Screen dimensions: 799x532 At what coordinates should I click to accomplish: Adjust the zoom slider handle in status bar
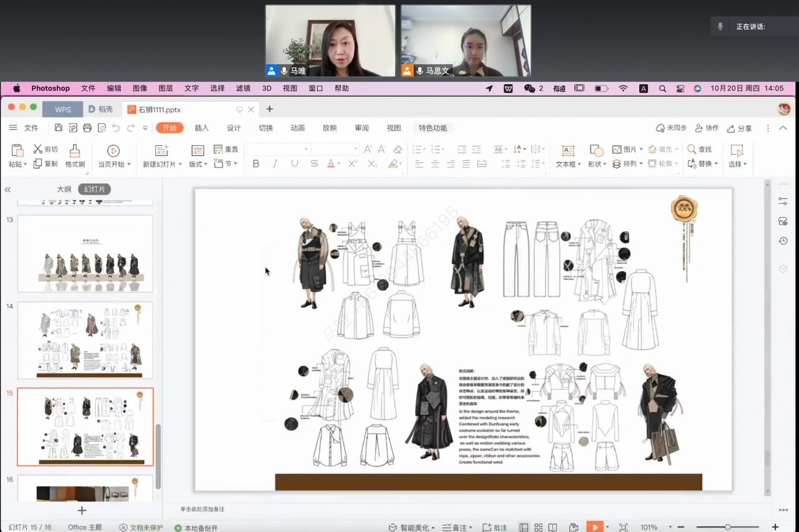tap(728, 527)
